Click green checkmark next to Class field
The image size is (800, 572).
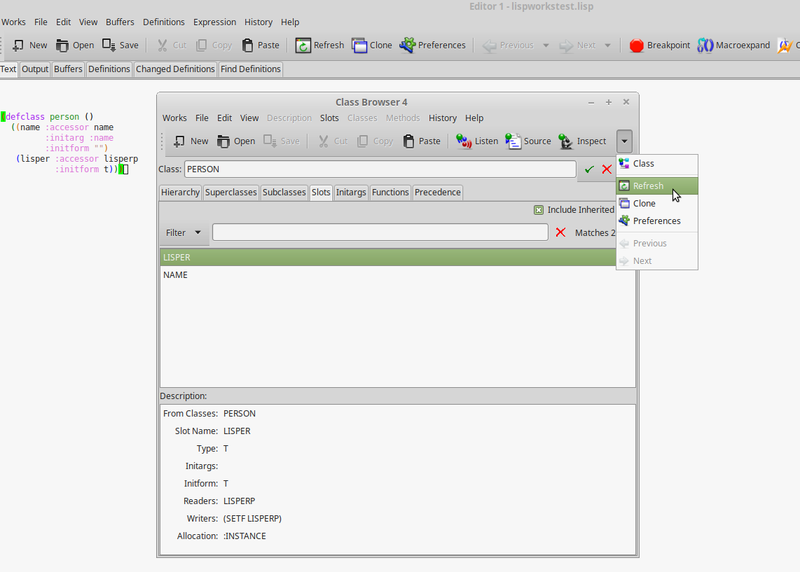pyautogui.click(x=589, y=170)
